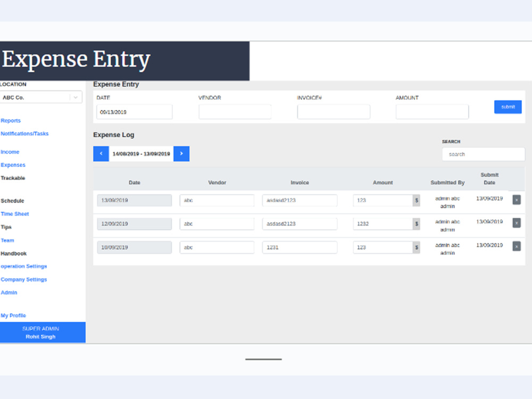Open the ABC Co. location dropdown
Screen dimensions: 532x399
pyautogui.click(x=41, y=97)
